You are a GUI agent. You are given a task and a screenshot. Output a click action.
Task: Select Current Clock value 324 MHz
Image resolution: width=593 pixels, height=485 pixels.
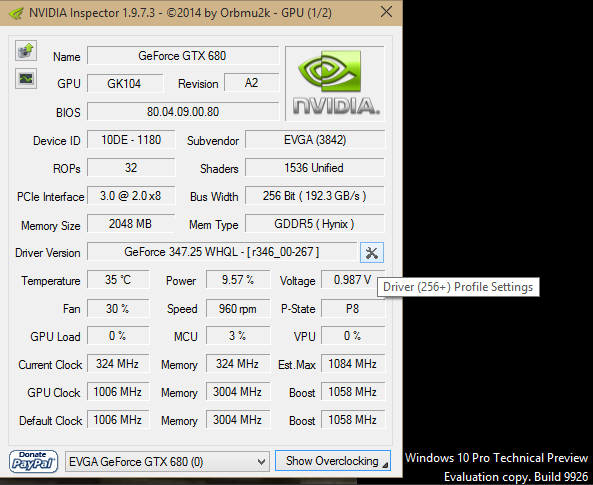[118, 364]
